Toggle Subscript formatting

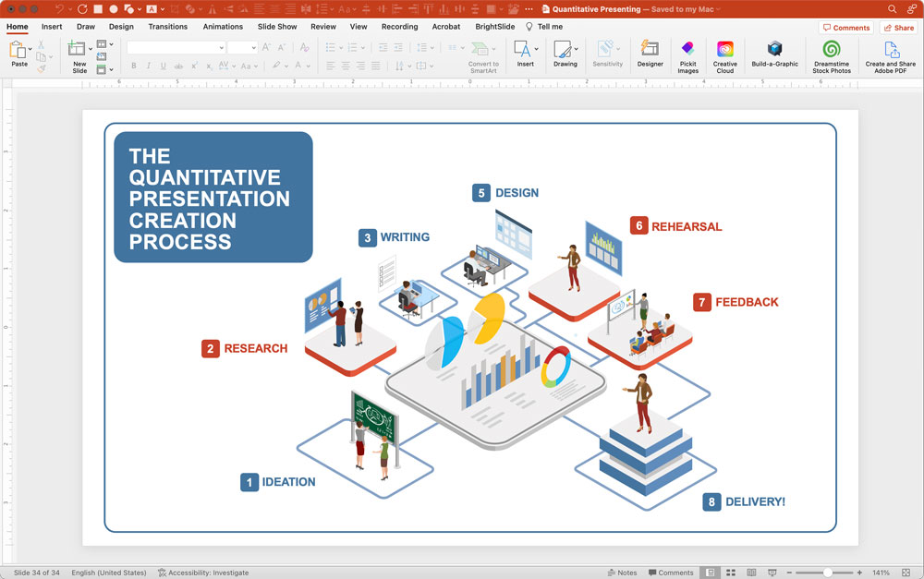pyautogui.click(x=209, y=66)
